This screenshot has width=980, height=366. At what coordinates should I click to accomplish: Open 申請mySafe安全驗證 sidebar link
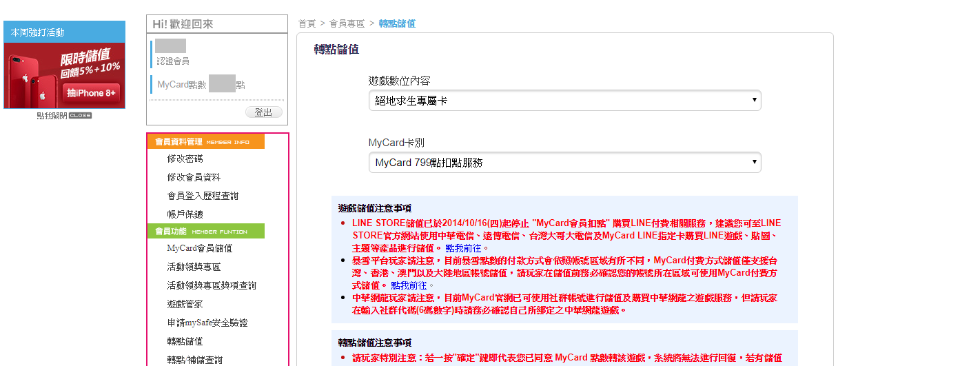pos(207,323)
